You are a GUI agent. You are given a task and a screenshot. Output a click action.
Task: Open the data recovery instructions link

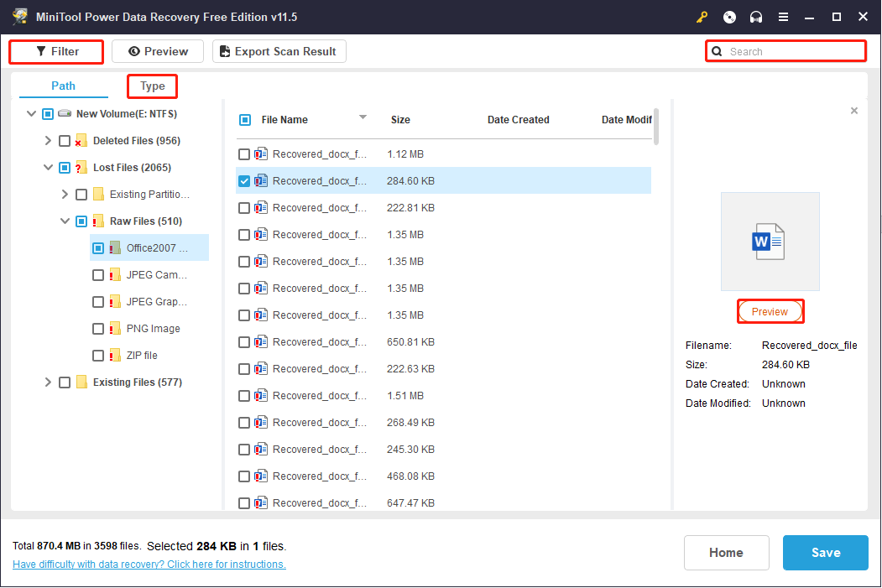(x=149, y=564)
